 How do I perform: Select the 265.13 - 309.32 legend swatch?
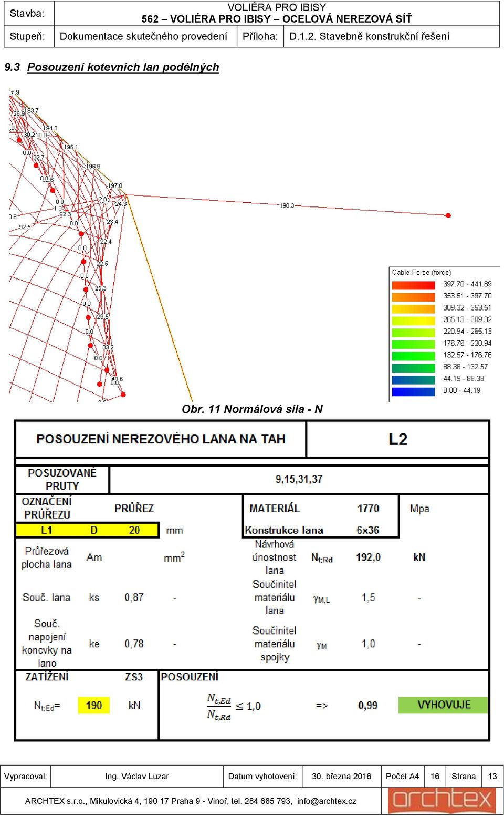(x=414, y=320)
